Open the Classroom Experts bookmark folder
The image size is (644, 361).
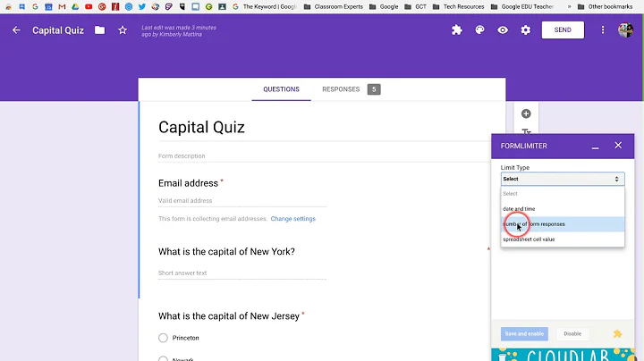(334, 6)
